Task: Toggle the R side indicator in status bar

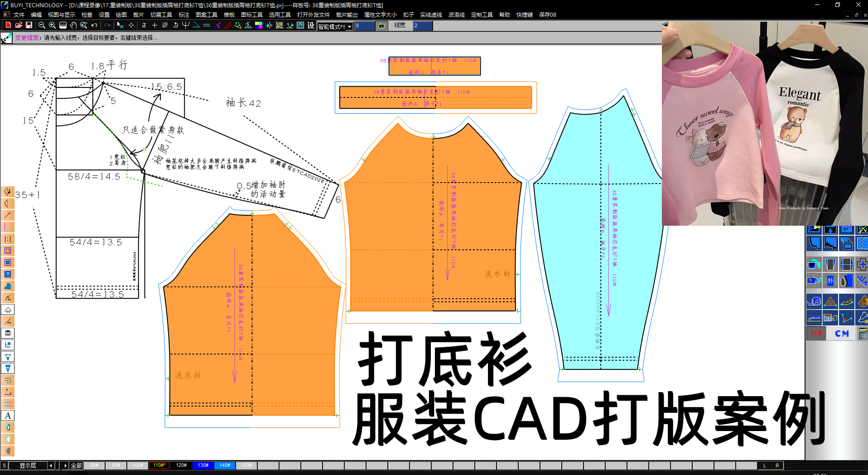Action: coord(777,465)
